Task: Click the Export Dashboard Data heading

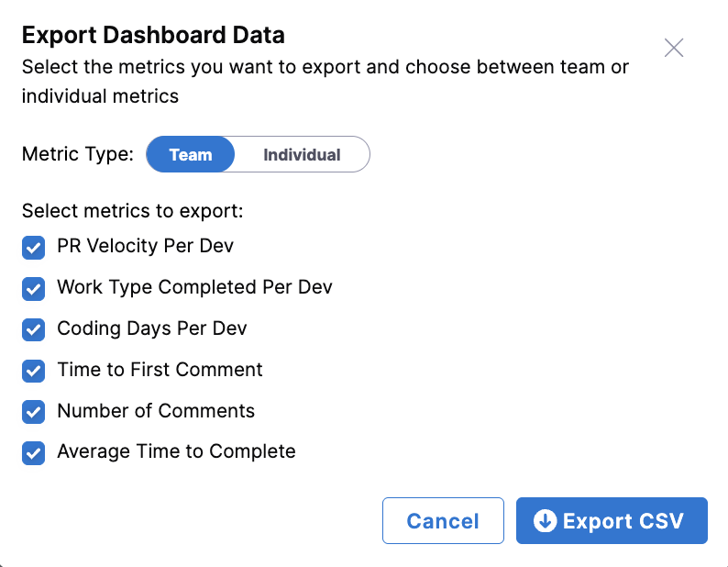Action: click(153, 36)
